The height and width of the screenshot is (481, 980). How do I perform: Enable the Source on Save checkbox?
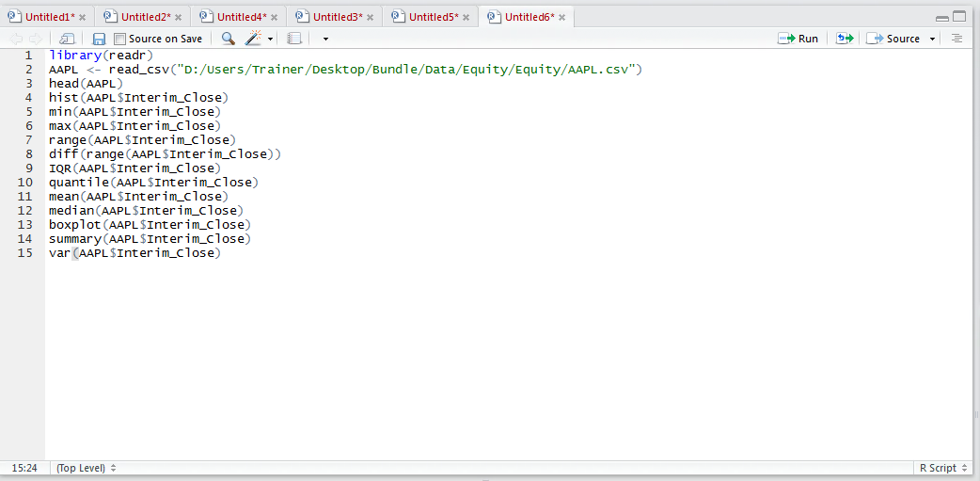pyautogui.click(x=120, y=39)
